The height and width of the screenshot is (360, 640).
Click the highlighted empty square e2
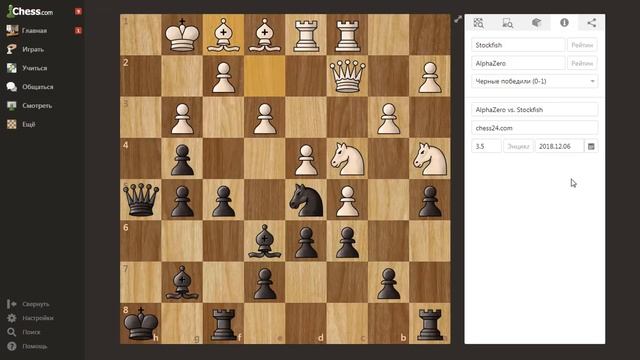tap(264, 76)
